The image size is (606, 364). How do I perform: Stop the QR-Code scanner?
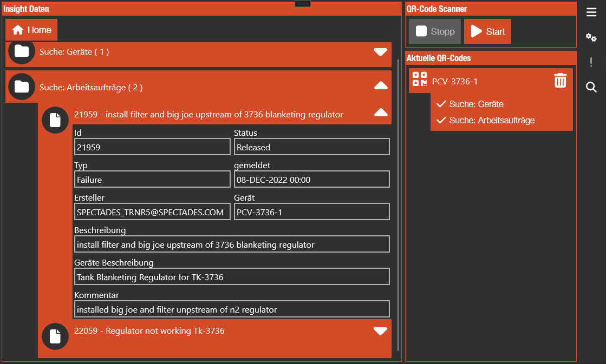click(x=435, y=31)
